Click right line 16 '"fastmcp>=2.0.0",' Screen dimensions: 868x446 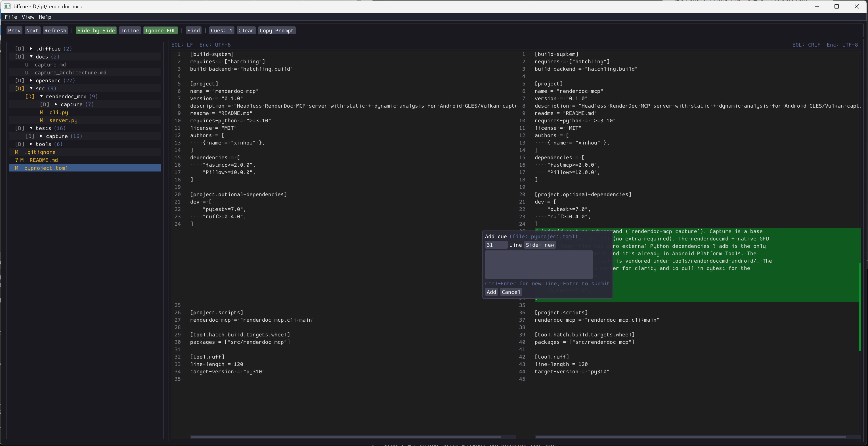573,165
